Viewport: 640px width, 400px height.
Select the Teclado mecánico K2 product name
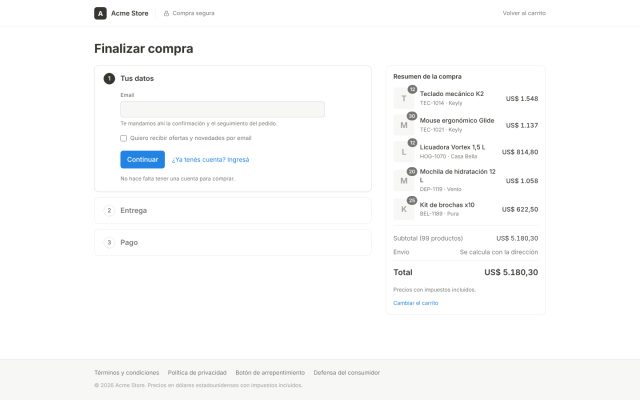(x=452, y=94)
